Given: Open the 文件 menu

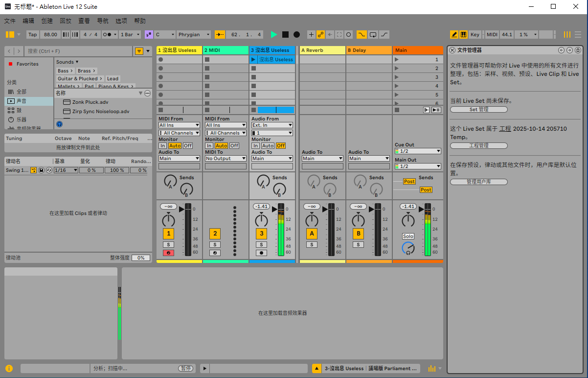Looking at the screenshot, I should (10, 21).
